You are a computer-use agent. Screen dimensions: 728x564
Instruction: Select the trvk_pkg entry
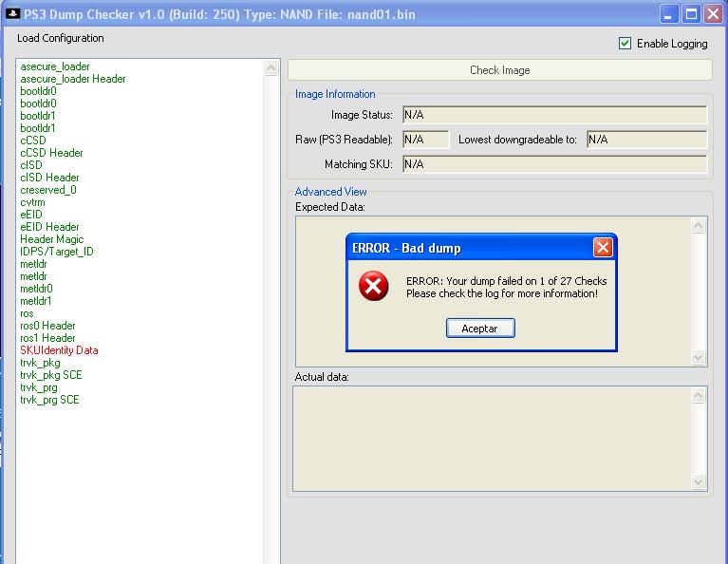[40, 363]
